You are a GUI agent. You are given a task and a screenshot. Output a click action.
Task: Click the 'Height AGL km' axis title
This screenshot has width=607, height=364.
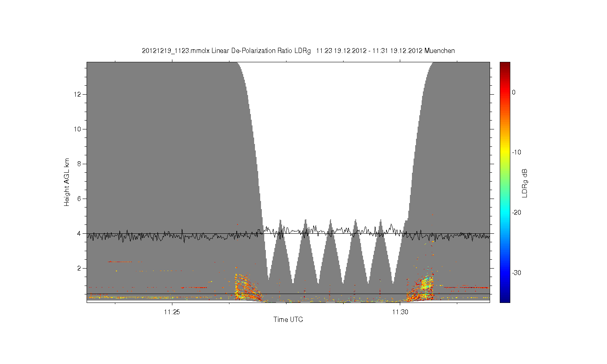pos(67,182)
